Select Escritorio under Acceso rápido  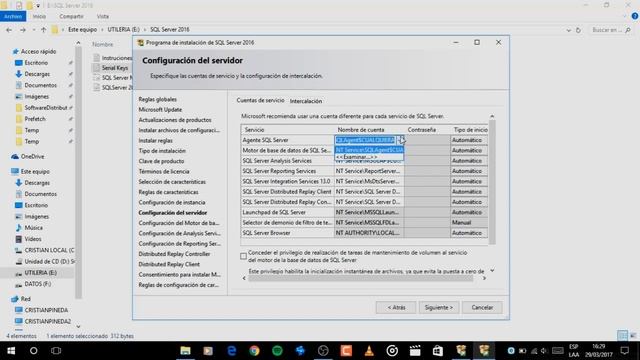pyautogui.click(x=36, y=63)
